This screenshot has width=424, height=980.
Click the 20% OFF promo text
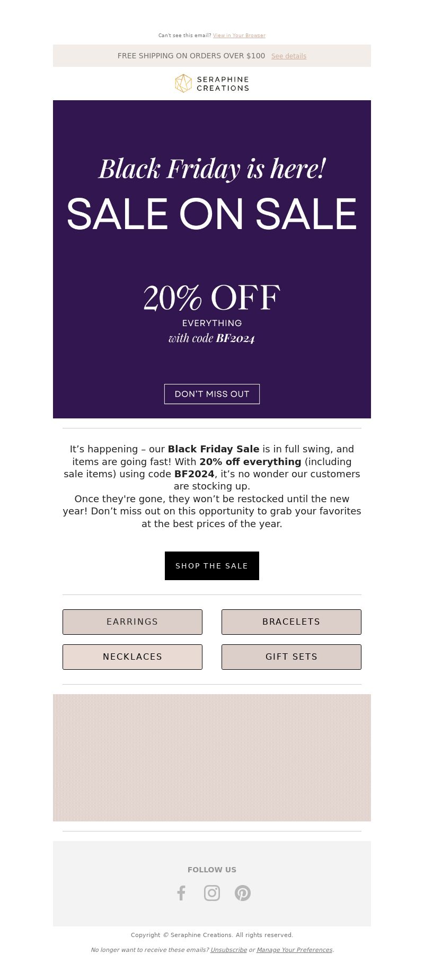click(212, 297)
